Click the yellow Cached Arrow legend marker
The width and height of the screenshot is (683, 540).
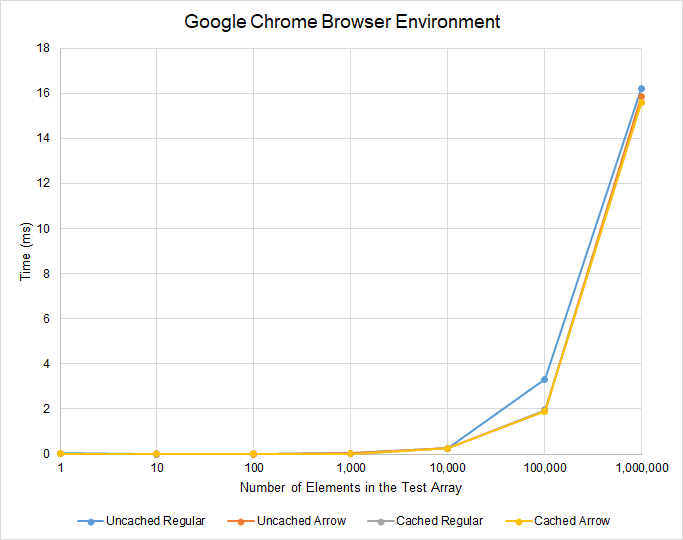519,522
